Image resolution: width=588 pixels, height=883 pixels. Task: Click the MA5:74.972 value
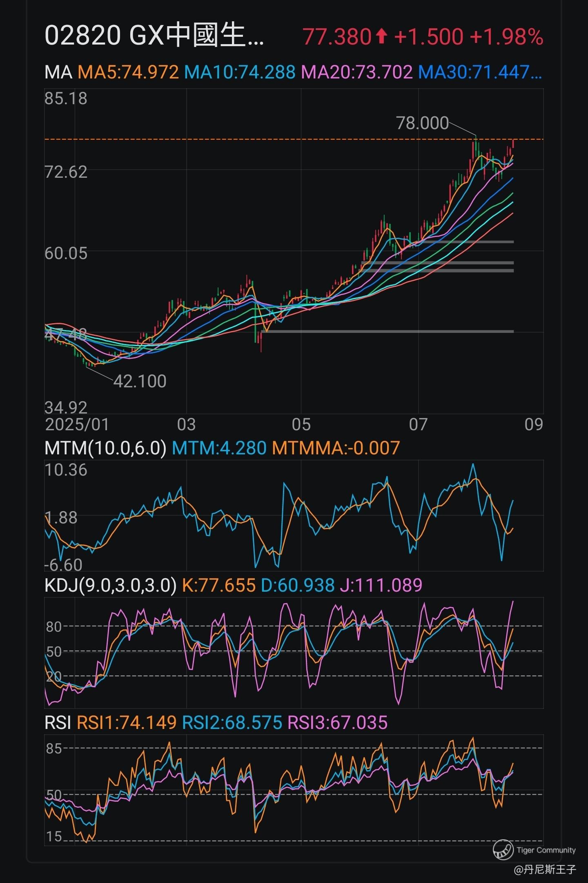point(128,72)
